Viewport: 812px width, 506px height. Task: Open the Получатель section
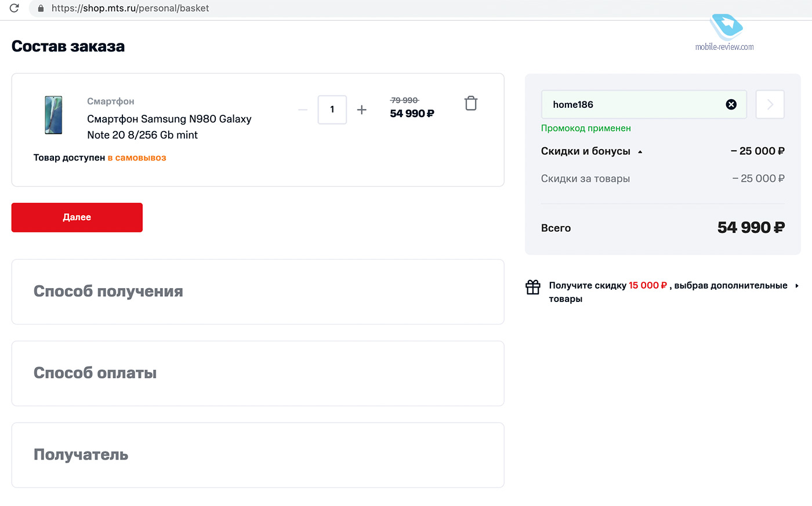point(258,455)
